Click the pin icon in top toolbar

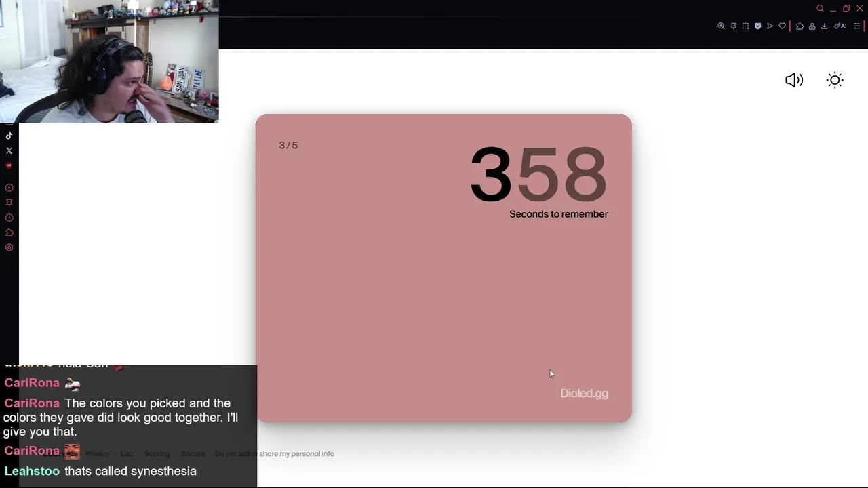pos(733,26)
